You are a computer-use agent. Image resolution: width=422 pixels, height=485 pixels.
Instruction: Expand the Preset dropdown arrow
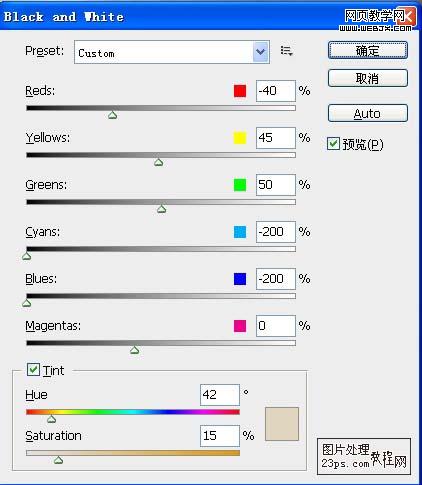(x=261, y=52)
